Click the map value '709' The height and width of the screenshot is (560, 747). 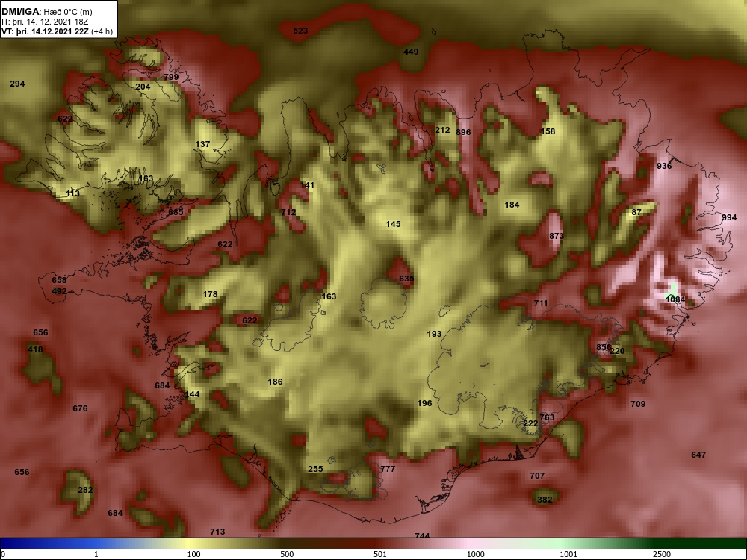click(x=638, y=404)
